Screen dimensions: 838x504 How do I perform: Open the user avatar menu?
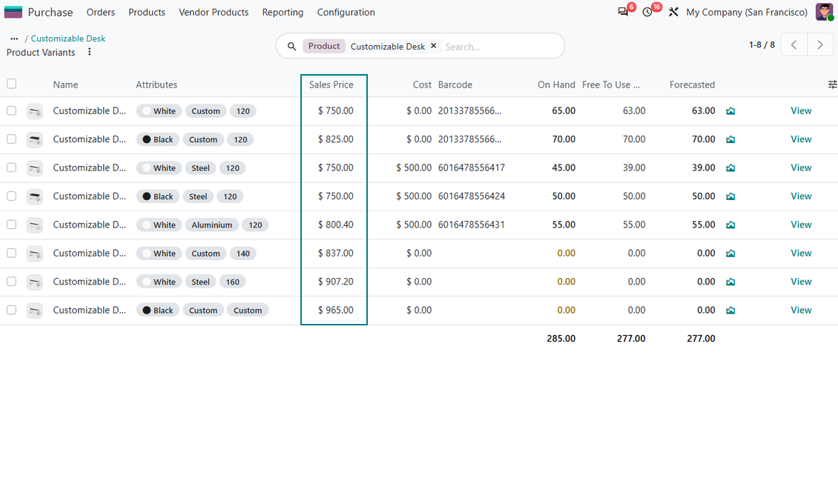tap(824, 12)
